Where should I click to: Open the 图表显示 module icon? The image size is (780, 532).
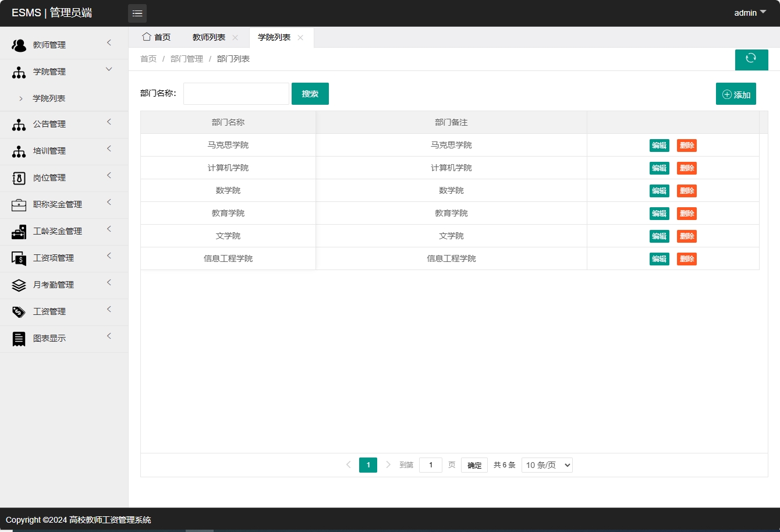pyautogui.click(x=17, y=338)
